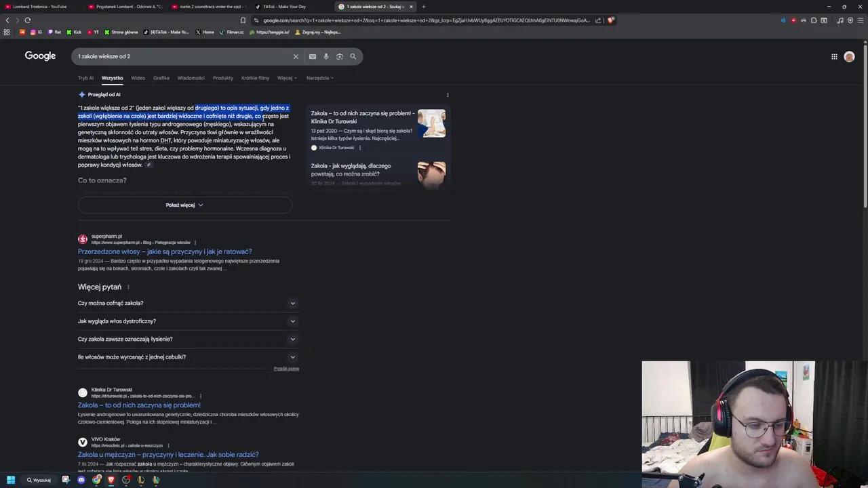The image size is (868, 488).
Task: Expand 'Ile włosów może wyrosnąć z jednej cebulki?'
Action: point(189,357)
